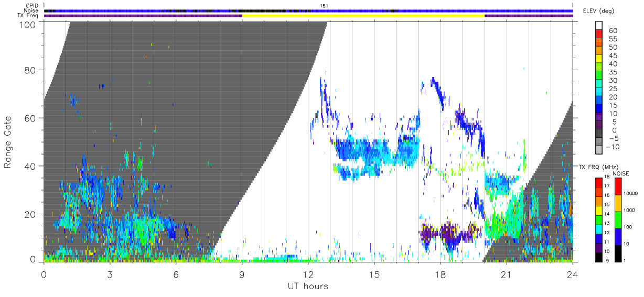Image resolution: width=644 pixels, height=297 pixels.
Task: Click the CPID value 151
Action: point(324,6)
